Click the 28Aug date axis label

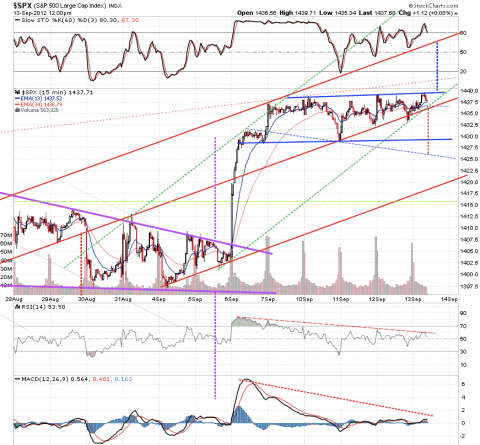tap(15, 299)
